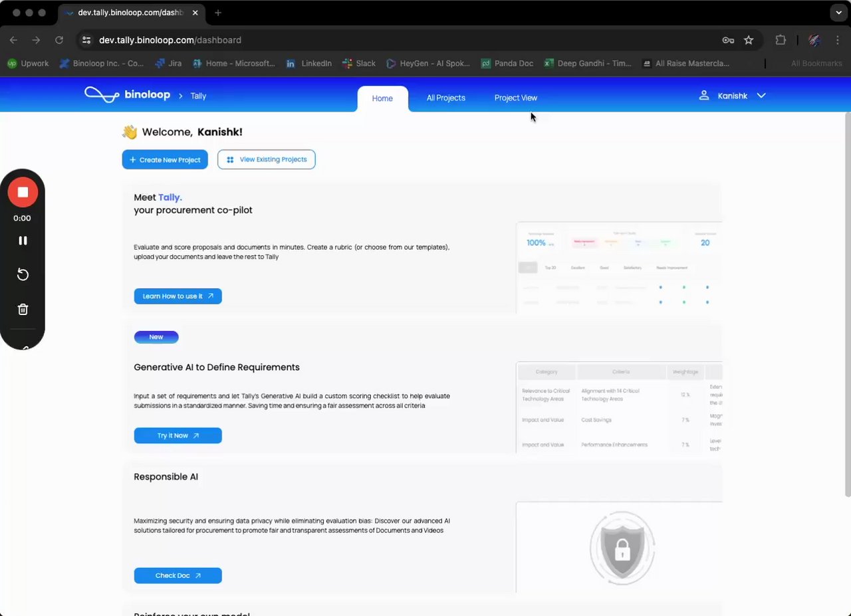Open the Home - Microsoft bookmark
851x616 pixels.
pyautogui.click(x=234, y=64)
